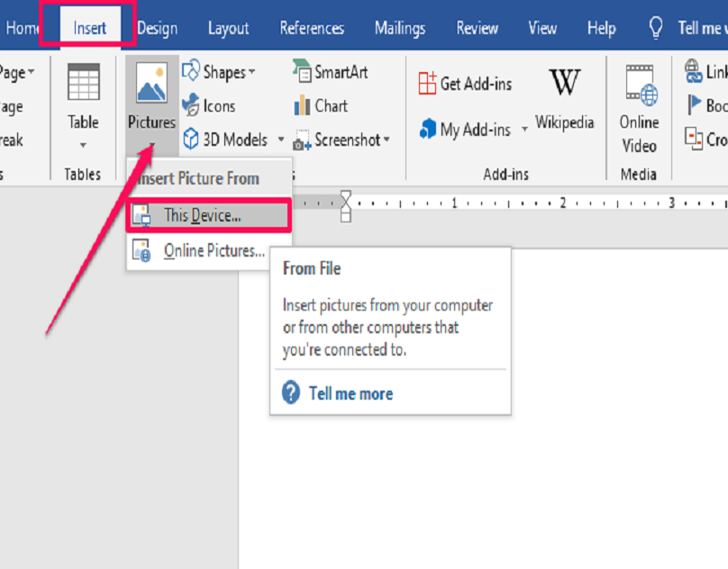728x569 pixels.
Task: Open the Help tab
Action: [x=601, y=28]
